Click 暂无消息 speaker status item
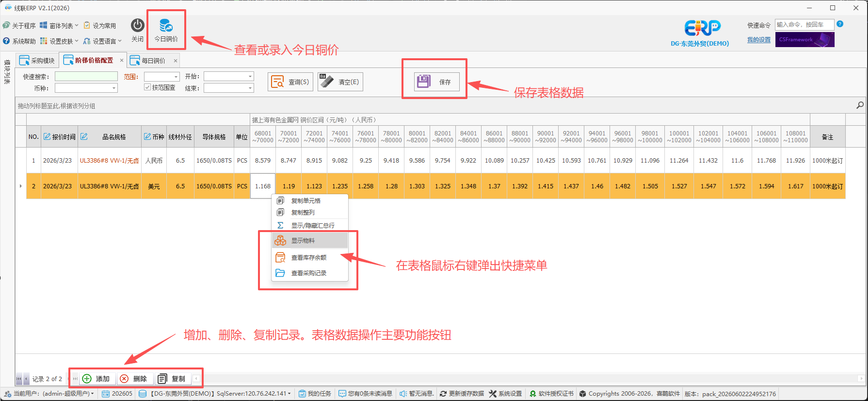868x401 pixels. tap(417, 394)
